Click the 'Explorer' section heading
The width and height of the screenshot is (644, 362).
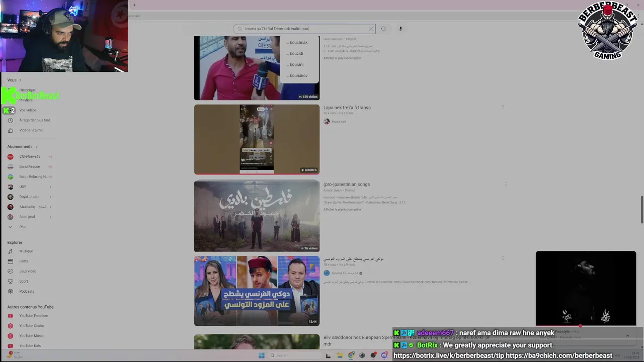click(x=15, y=242)
